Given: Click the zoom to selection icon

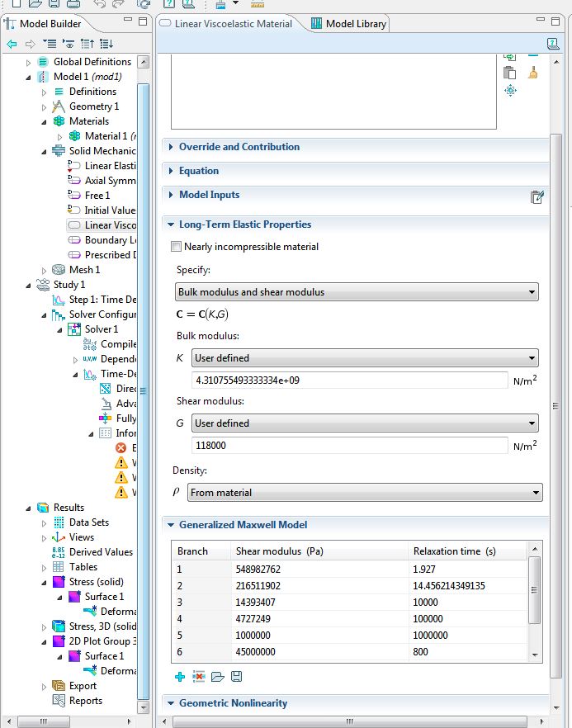Looking at the screenshot, I should [510, 91].
